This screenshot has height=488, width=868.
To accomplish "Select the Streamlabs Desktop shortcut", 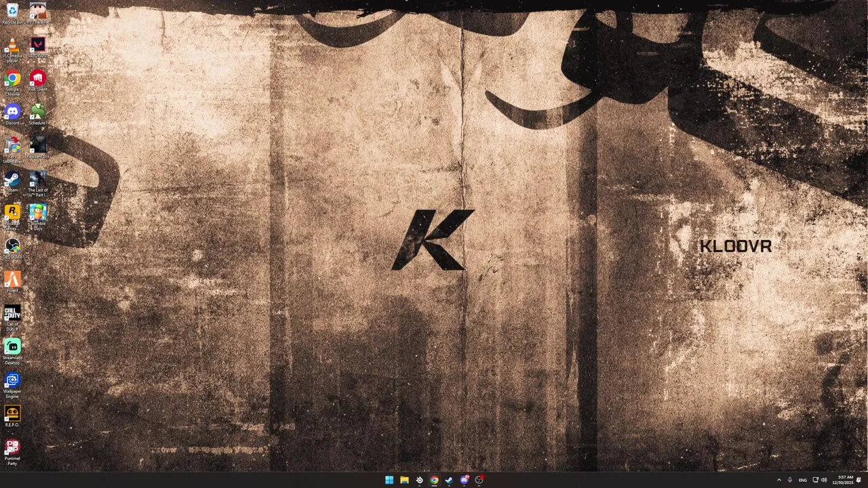I will [12, 352].
